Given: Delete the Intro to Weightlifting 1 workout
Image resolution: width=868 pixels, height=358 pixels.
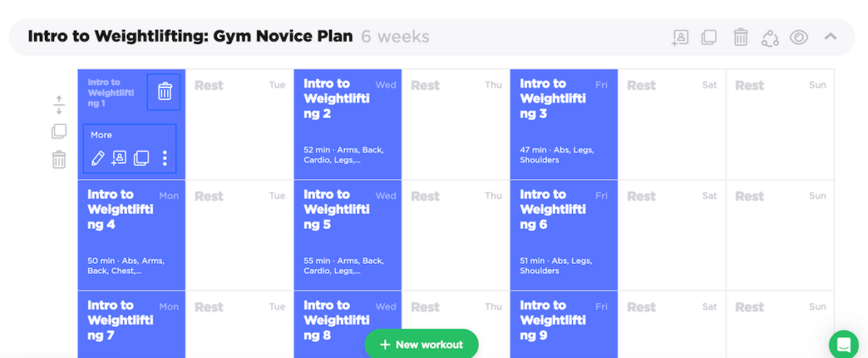Looking at the screenshot, I should click(x=164, y=92).
